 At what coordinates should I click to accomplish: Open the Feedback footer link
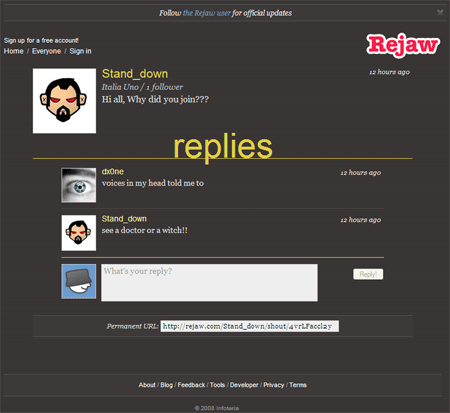(191, 385)
